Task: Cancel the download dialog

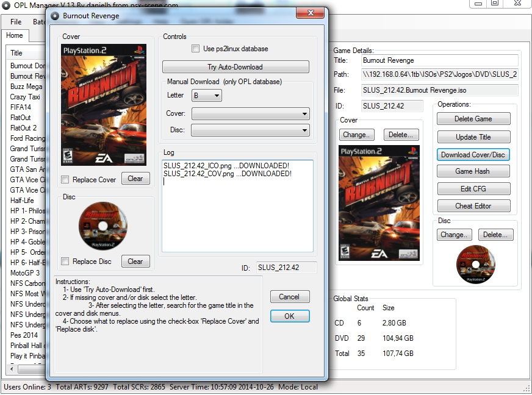Action: click(290, 297)
